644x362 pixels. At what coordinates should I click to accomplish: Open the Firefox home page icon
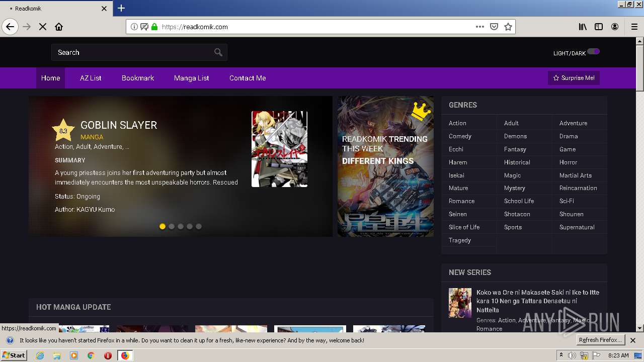coord(59,27)
